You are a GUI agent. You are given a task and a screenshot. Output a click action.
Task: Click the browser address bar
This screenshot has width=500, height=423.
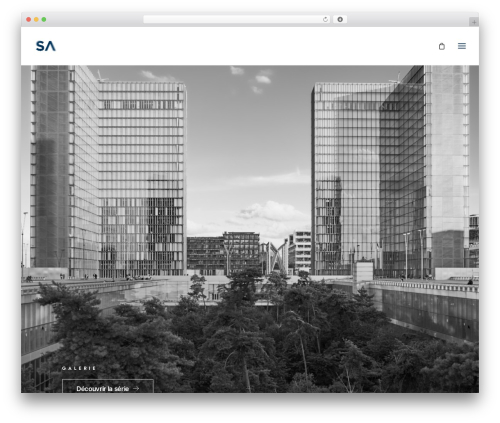coord(237,20)
